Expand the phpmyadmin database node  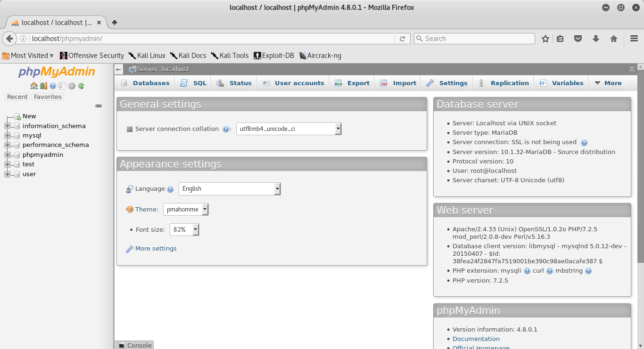[8, 155]
